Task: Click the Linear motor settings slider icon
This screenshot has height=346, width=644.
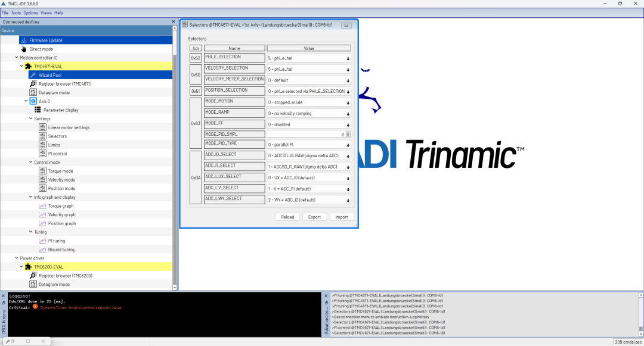Action: [43, 127]
